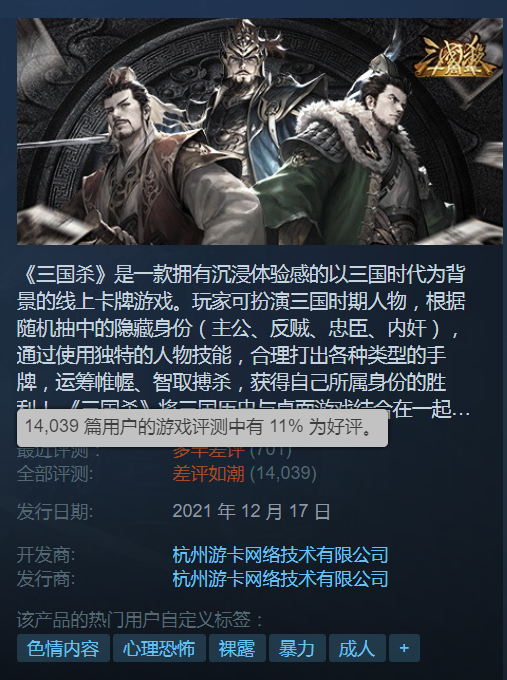Select the 心理恐怖 tag
This screenshot has width=507, height=680.
[x=159, y=648]
